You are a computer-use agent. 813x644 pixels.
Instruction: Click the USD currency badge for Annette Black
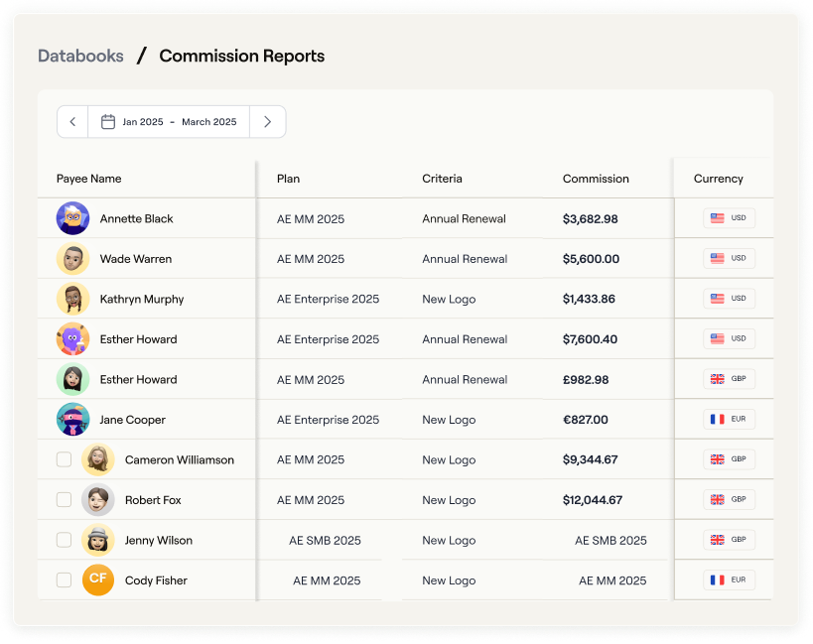tap(729, 218)
